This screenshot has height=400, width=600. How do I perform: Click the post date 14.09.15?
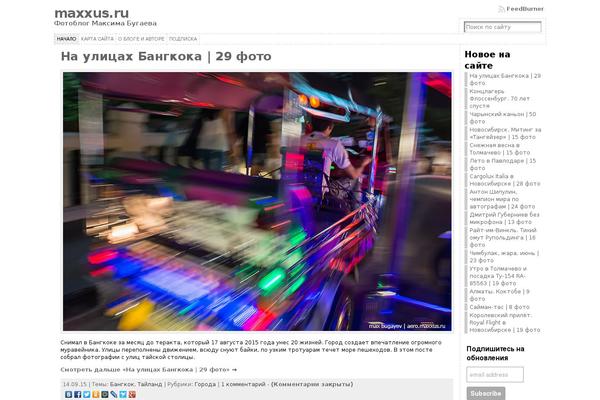point(75,384)
